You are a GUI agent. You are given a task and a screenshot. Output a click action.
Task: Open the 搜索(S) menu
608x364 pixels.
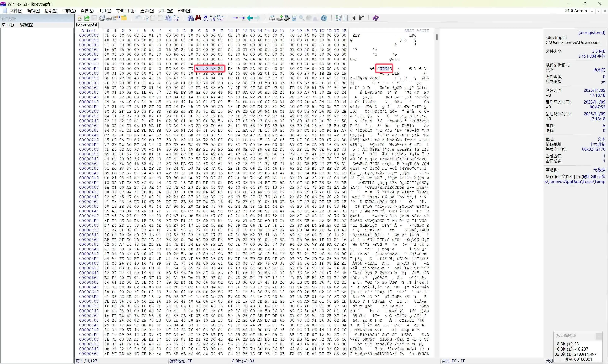pyautogui.click(x=51, y=11)
